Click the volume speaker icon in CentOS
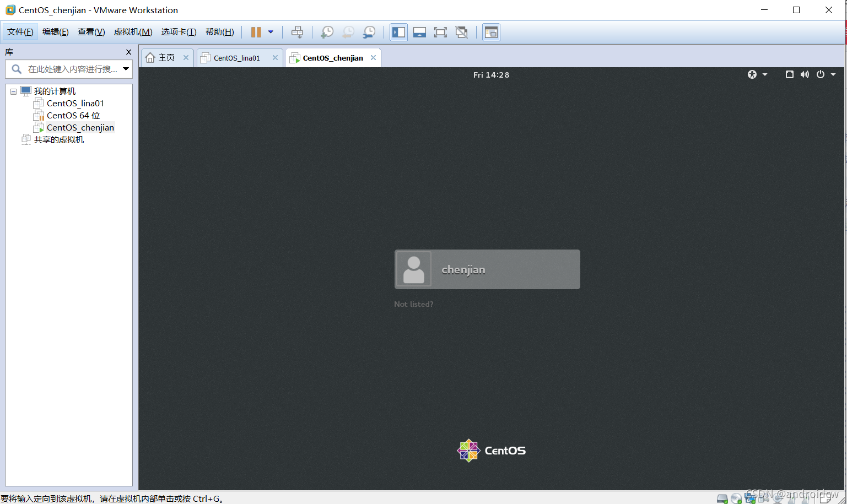 [805, 74]
